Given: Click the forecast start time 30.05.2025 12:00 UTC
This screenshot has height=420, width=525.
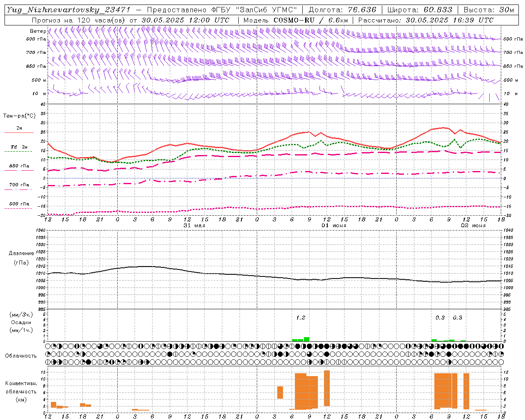Looking at the screenshot, I should (185, 20).
